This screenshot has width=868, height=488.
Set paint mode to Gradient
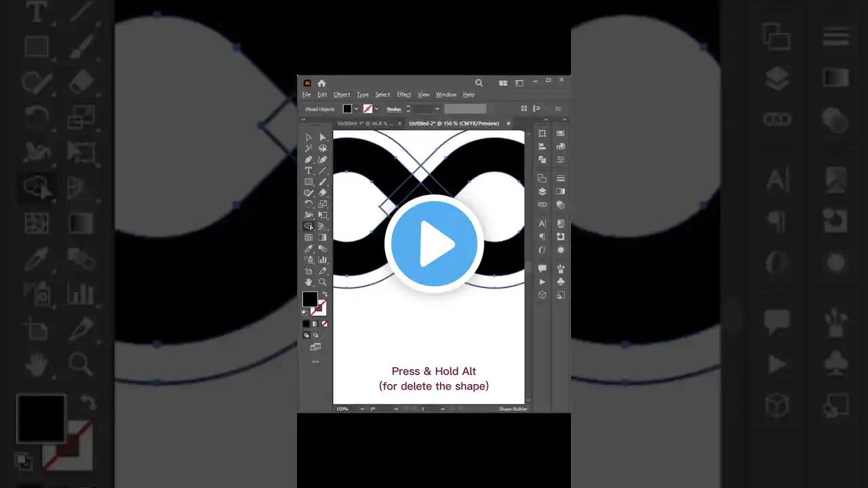click(x=315, y=324)
